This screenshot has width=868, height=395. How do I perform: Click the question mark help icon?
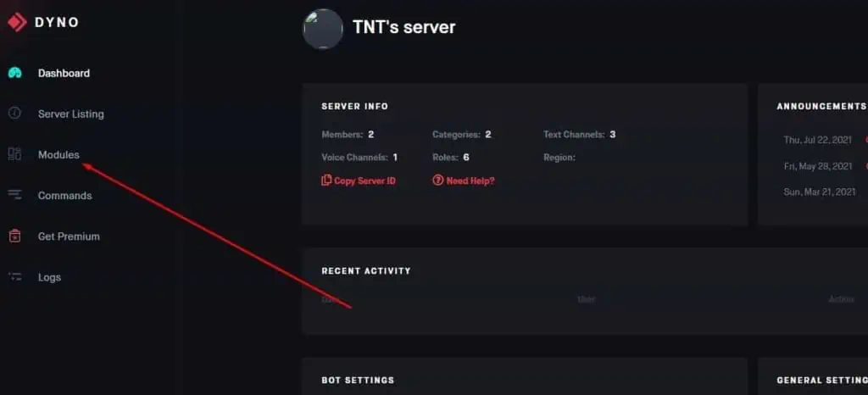tap(437, 181)
